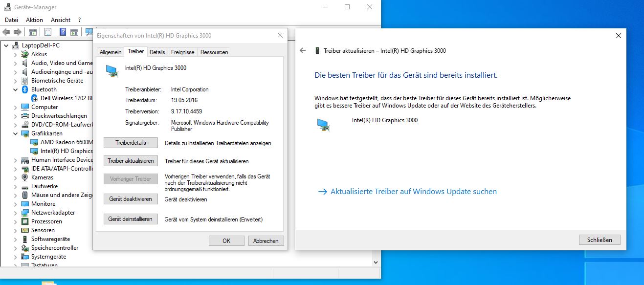Viewport: 644px width, 285px height.
Task: Click the Gerät deaktivieren button
Action: pyautogui.click(x=131, y=199)
